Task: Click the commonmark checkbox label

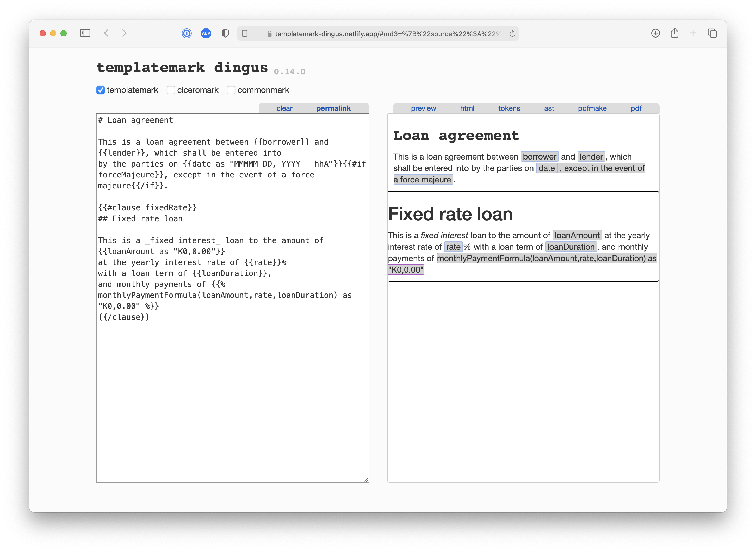Action: (x=263, y=90)
